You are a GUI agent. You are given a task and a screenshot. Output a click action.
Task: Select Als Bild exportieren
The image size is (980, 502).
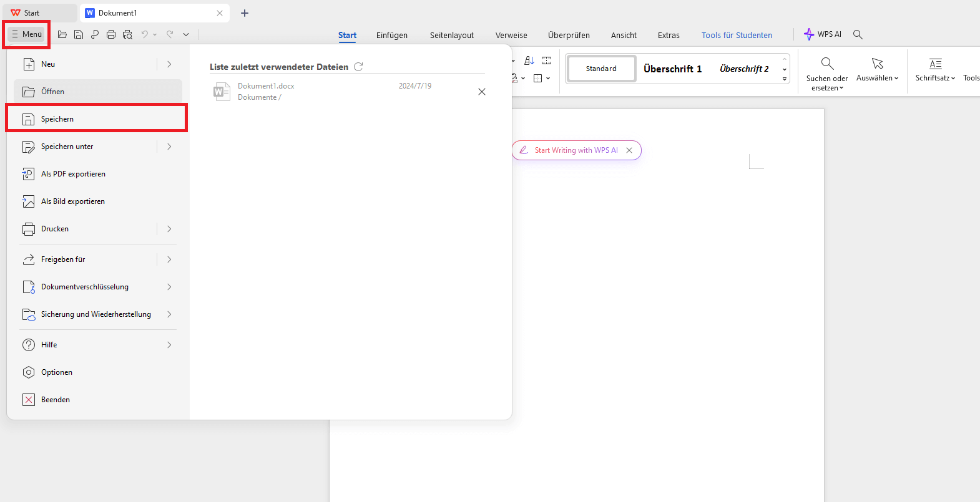tap(98, 201)
